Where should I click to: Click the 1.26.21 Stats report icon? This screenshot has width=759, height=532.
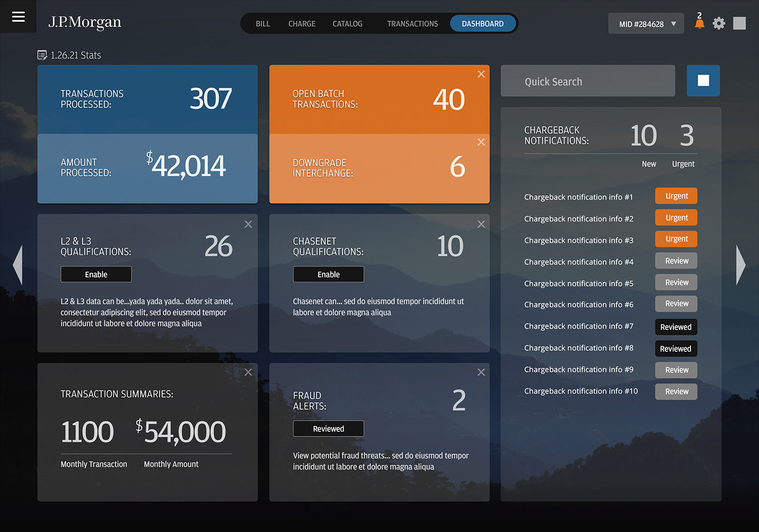(41, 54)
